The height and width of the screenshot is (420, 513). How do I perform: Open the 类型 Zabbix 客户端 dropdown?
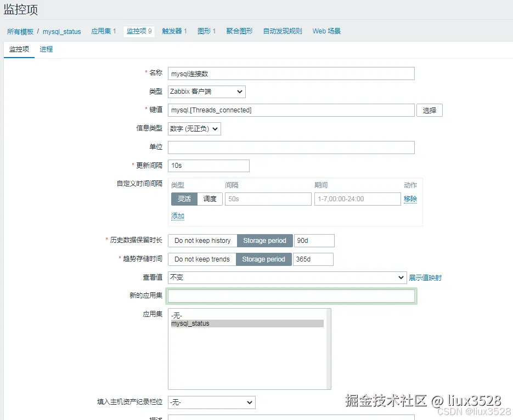coord(207,92)
